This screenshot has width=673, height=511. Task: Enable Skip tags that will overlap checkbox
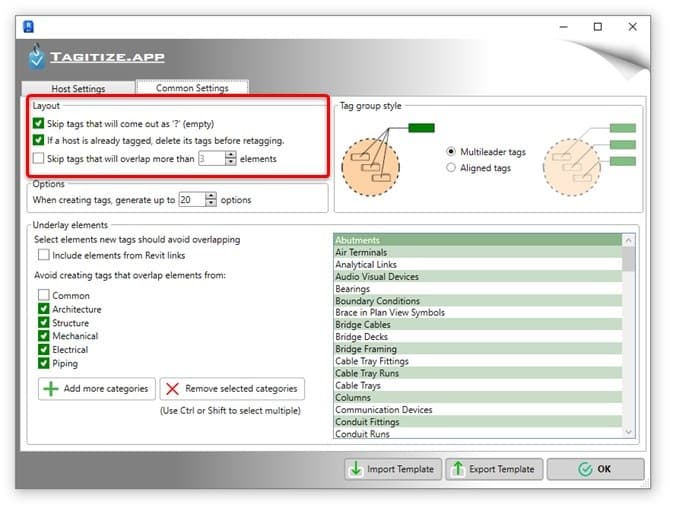(38, 158)
